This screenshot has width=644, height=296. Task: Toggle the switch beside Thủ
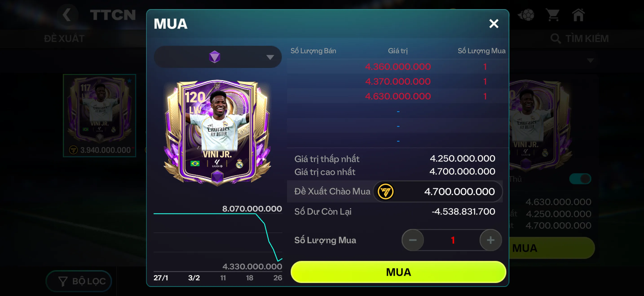580,179
